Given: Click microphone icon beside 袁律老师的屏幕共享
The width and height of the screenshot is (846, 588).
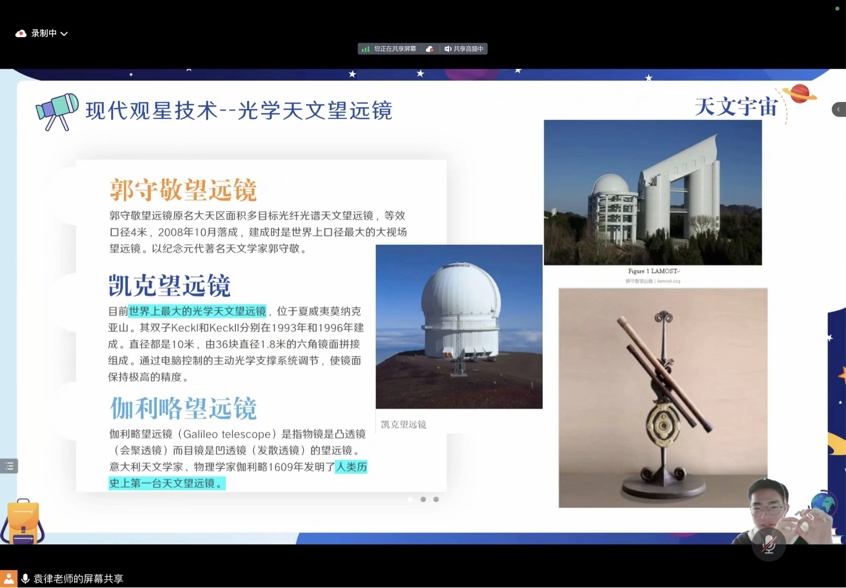Looking at the screenshot, I should click(x=25, y=579).
